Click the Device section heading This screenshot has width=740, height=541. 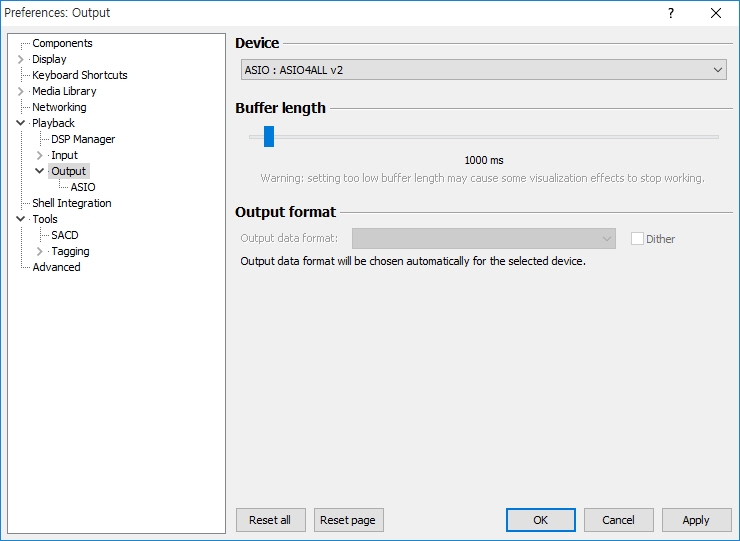coord(257,43)
